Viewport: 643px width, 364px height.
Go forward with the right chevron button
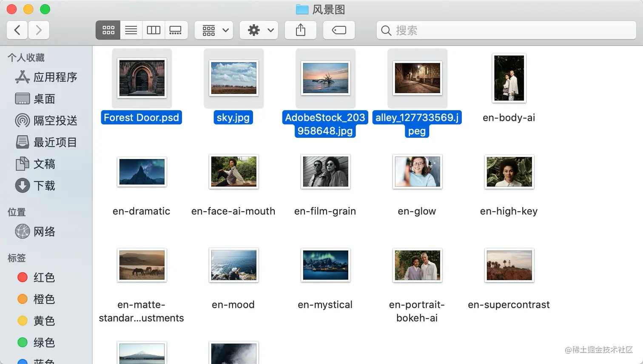point(39,30)
